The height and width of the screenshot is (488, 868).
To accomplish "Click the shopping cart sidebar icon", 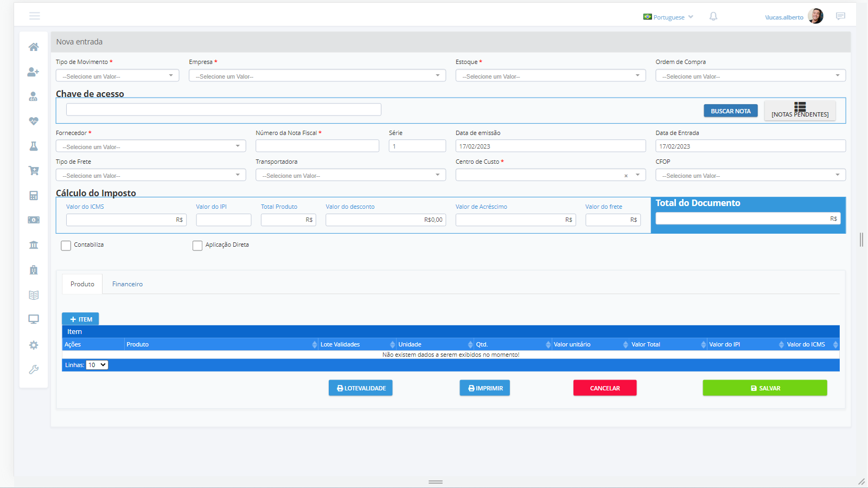I will 34,171.
